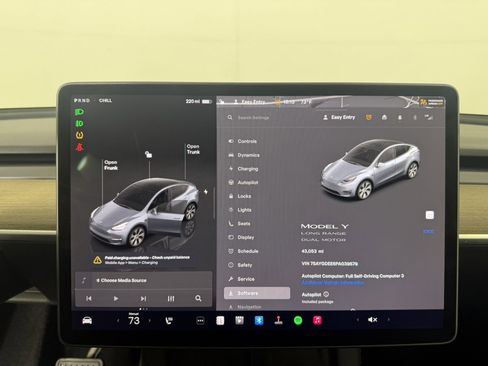Open the car controls icon in the dock
The height and width of the screenshot is (366, 488).
[x=87, y=320]
